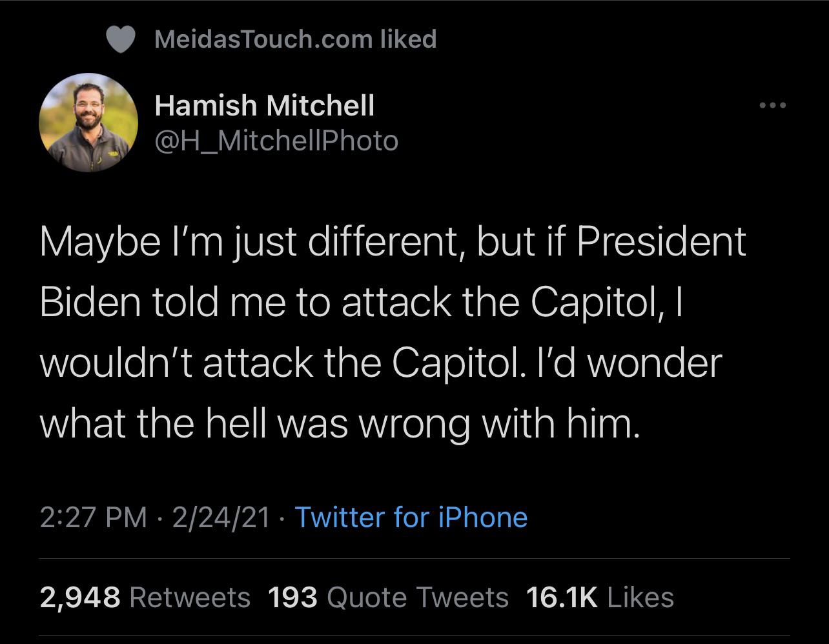Image resolution: width=829 pixels, height=644 pixels.
Task: Click the MeidasTouch.com liked label
Action: click(x=295, y=39)
